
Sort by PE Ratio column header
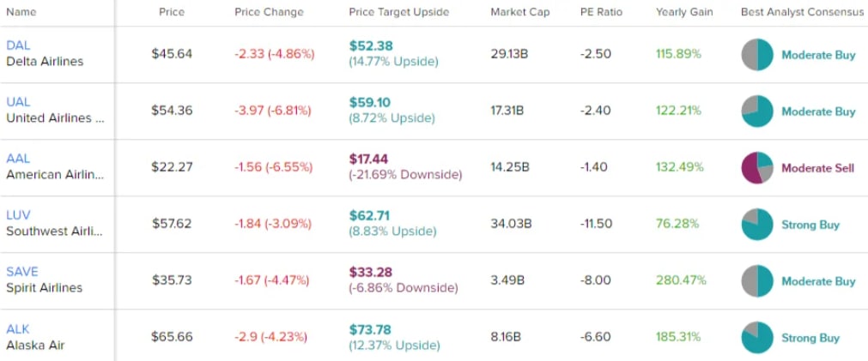click(x=601, y=13)
